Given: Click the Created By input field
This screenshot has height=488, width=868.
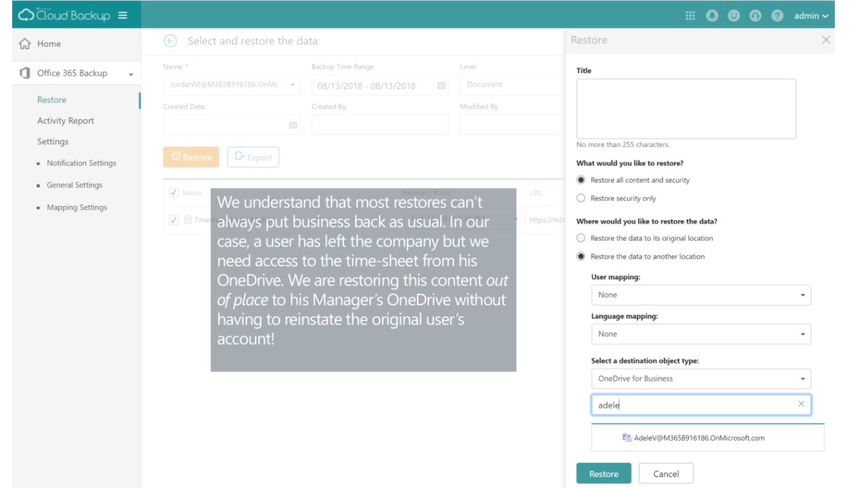Looking at the screenshot, I should pyautogui.click(x=380, y=125).
